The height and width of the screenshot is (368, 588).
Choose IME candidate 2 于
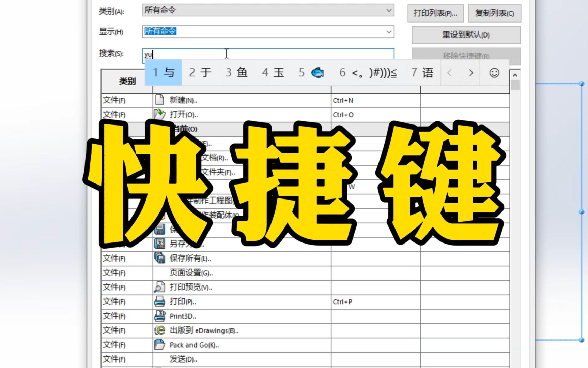pos(200,73)
